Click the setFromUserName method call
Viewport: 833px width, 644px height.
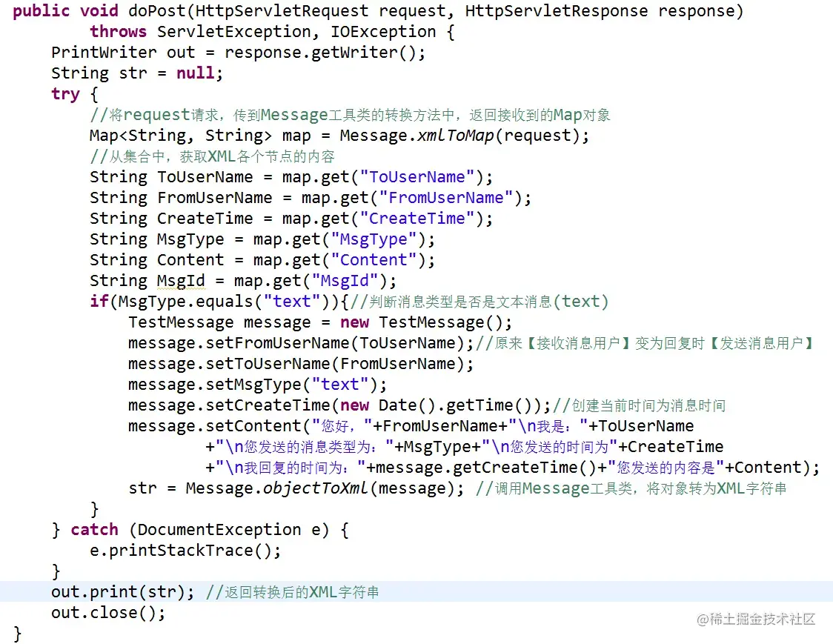277,342
